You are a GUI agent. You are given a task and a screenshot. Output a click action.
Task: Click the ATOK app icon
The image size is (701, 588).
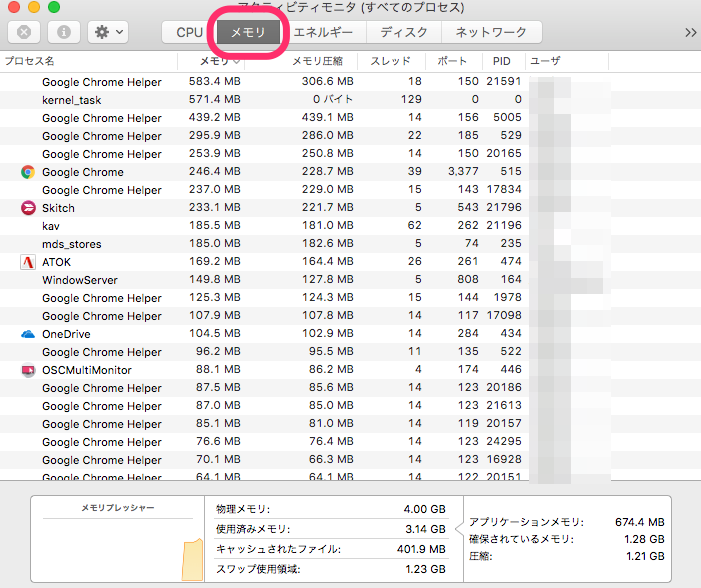click(x=28, y=262)
